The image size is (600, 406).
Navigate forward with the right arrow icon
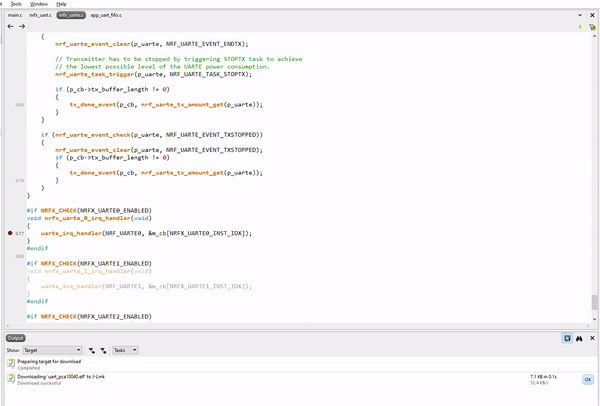coord(22,26)
